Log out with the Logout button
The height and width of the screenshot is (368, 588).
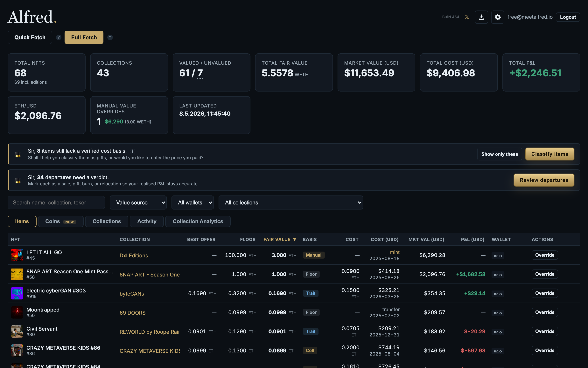click(x=568, y=17)
